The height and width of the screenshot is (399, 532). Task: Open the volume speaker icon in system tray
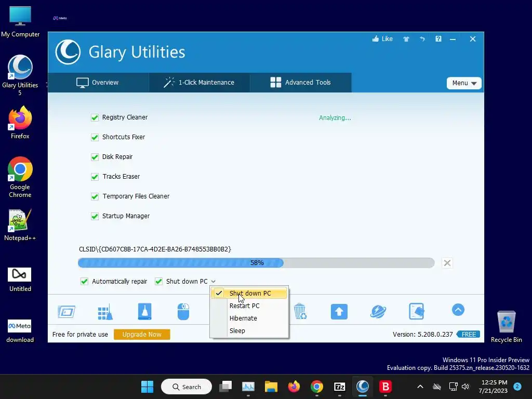465,387
